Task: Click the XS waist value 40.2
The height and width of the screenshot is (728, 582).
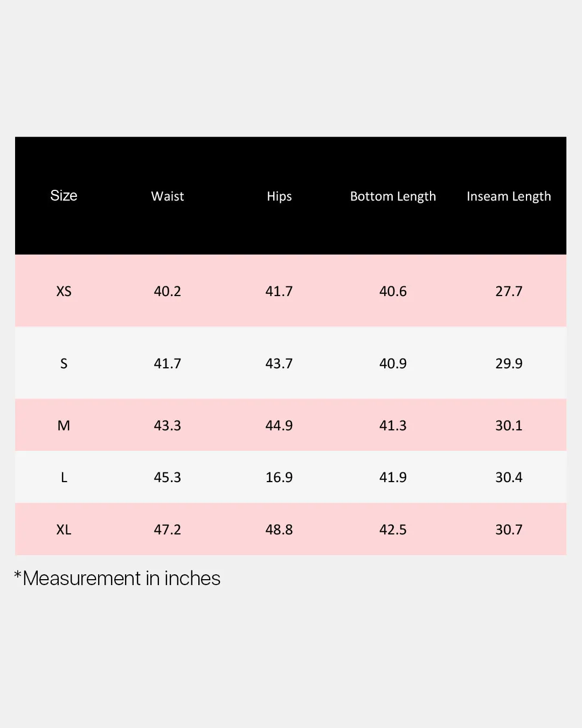Action: tap(168, 291)
